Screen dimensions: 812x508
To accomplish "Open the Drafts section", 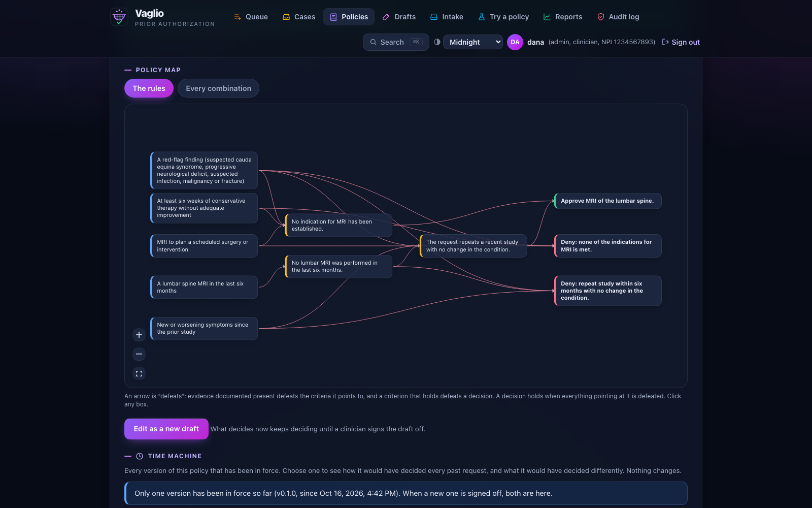I will [399, 17].
